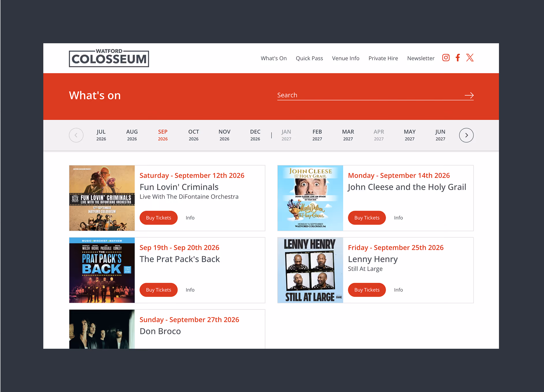Screen dimensions: 544x392
Task: Select JAN 2027 month tab
Action: point(286,135)
